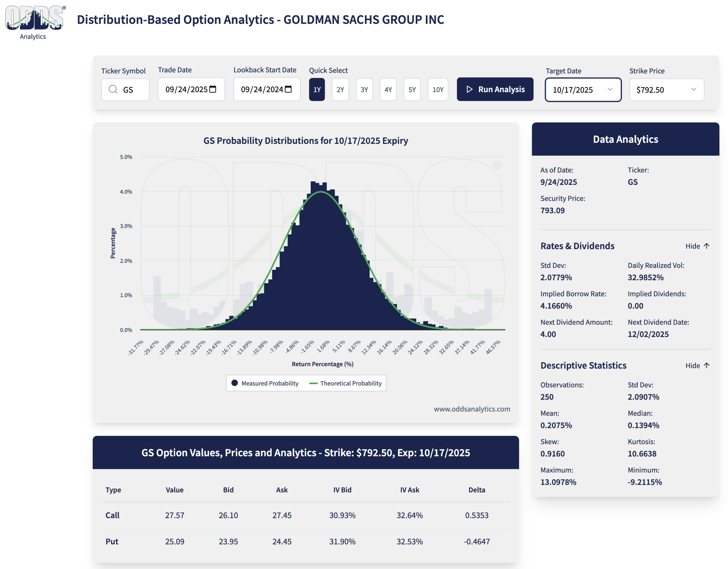
Task: Toggle Theoretical Probability legend line
Action: coord(313,383)
